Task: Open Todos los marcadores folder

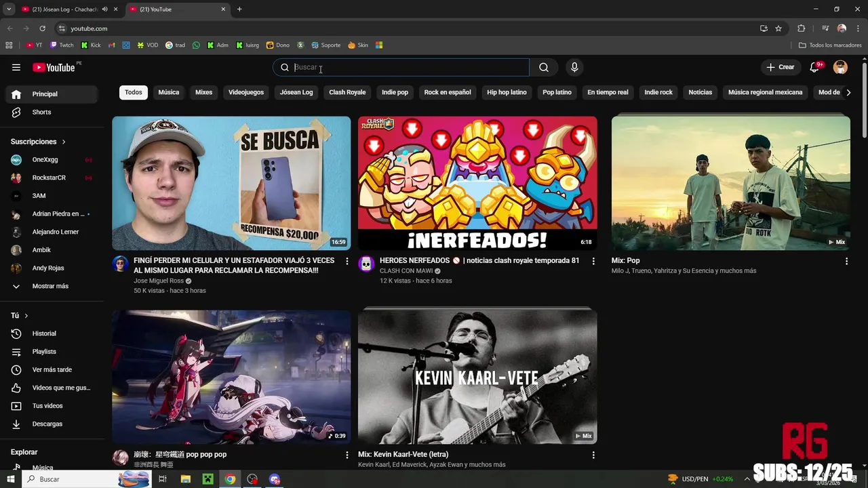Action: [x=830, y=45]
